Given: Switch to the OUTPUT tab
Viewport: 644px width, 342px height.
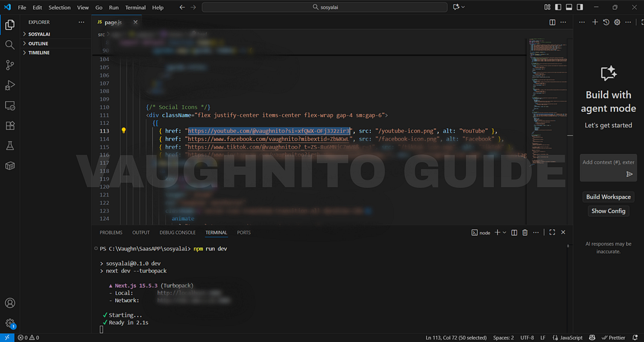Looking at the screenshot, I should point(141,233).
